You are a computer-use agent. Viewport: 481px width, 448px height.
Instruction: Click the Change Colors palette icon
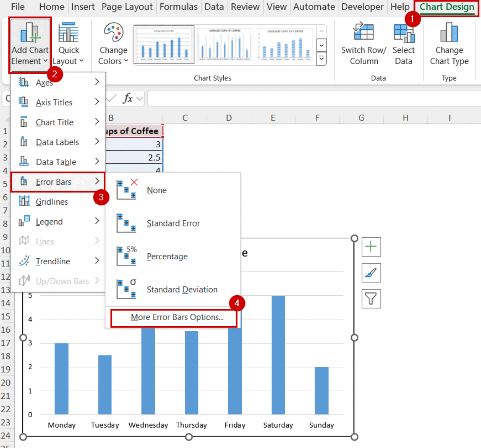click(x=113, y=33)
